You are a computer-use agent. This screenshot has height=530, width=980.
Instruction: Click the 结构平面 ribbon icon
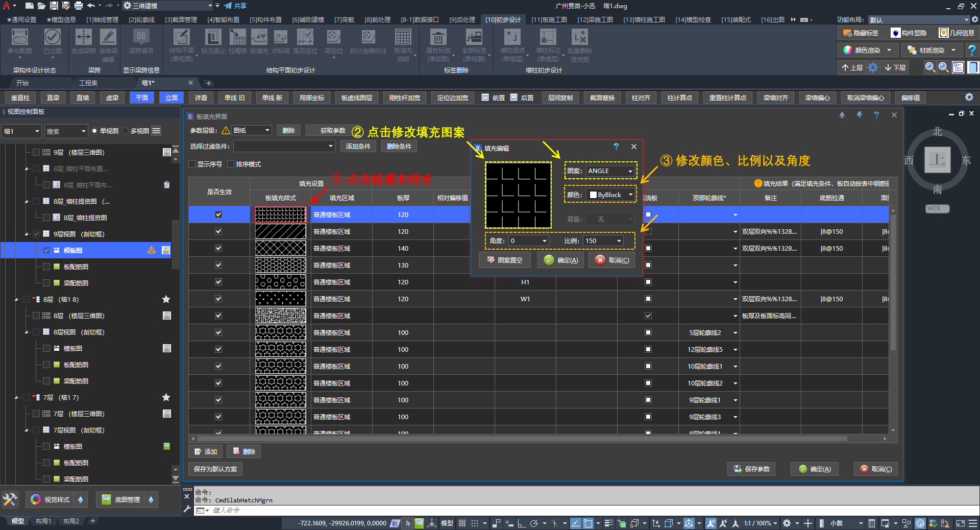[x=181, y=37]
